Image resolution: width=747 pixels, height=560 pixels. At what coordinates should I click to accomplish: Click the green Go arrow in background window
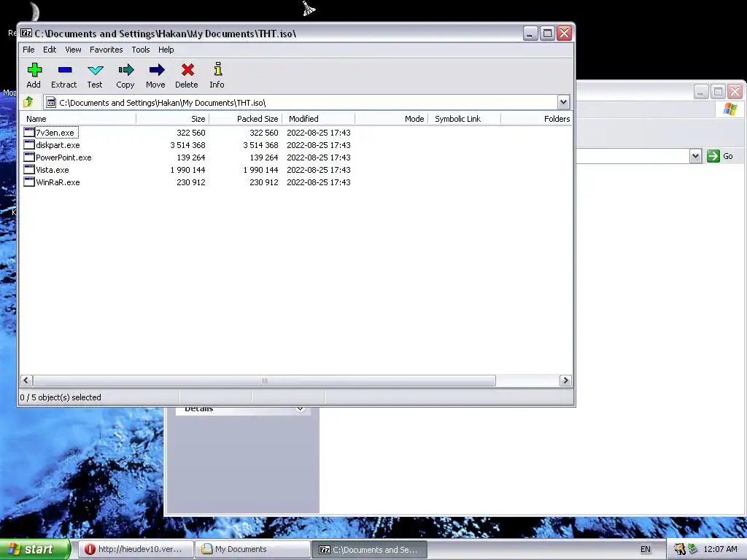[x=713, y=156]
